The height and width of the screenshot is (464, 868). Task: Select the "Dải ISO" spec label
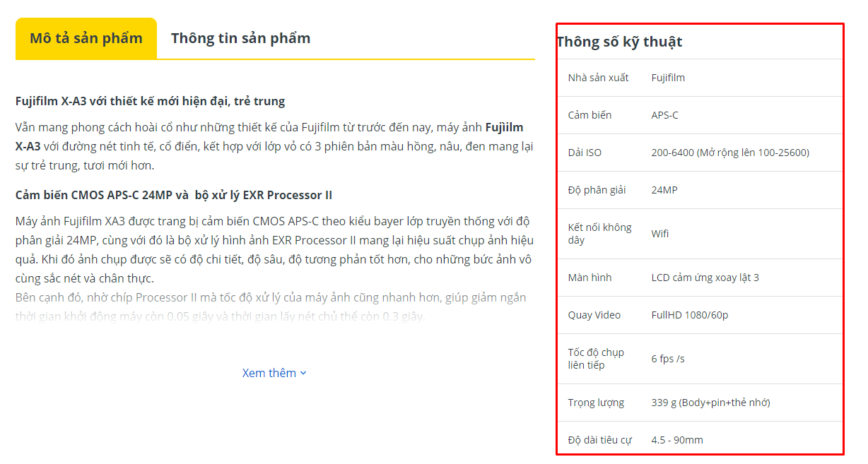[585, 153]
